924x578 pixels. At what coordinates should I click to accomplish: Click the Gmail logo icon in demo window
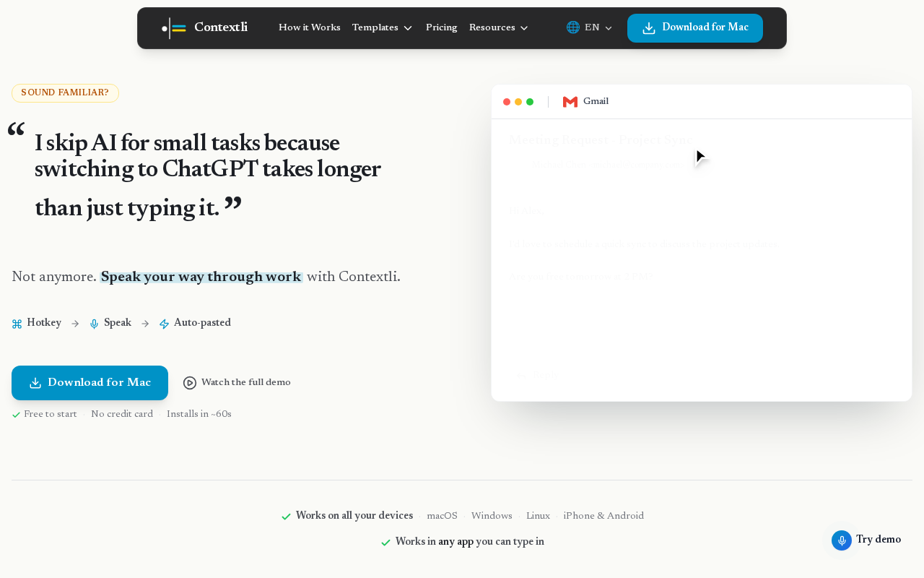[570, 102]
